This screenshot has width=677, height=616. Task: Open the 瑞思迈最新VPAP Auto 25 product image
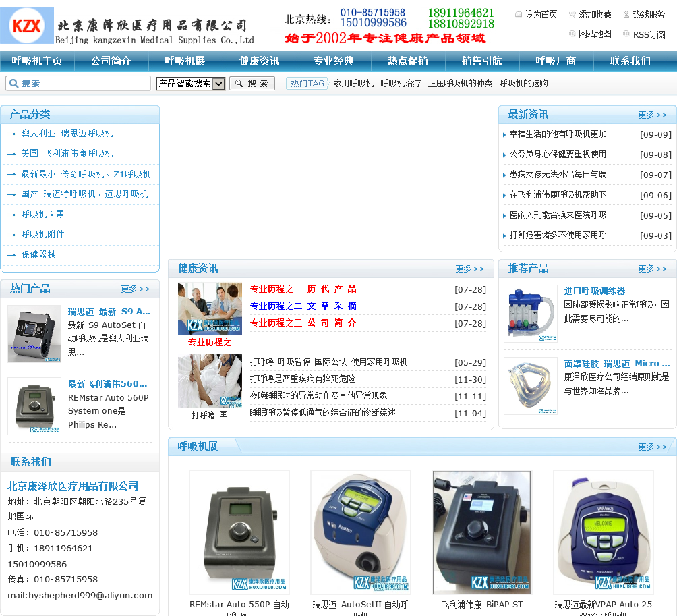click(x=604, y=532)
